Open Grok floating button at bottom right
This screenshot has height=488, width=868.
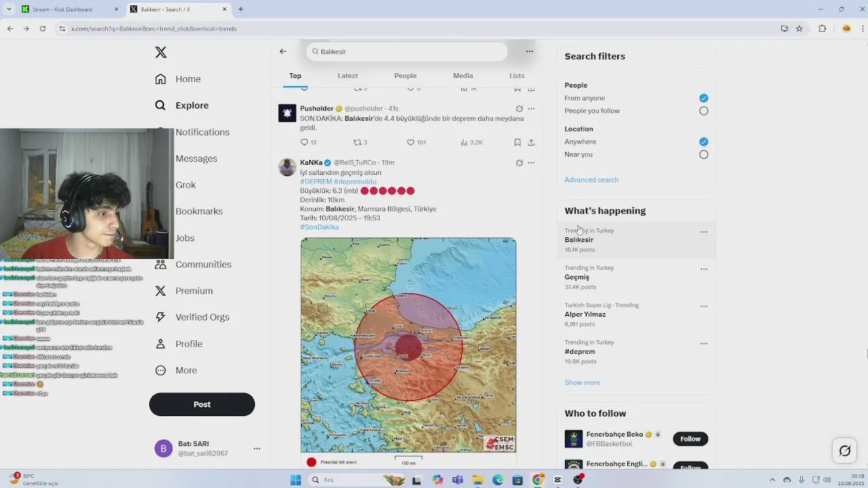click(x=845, y=451)
